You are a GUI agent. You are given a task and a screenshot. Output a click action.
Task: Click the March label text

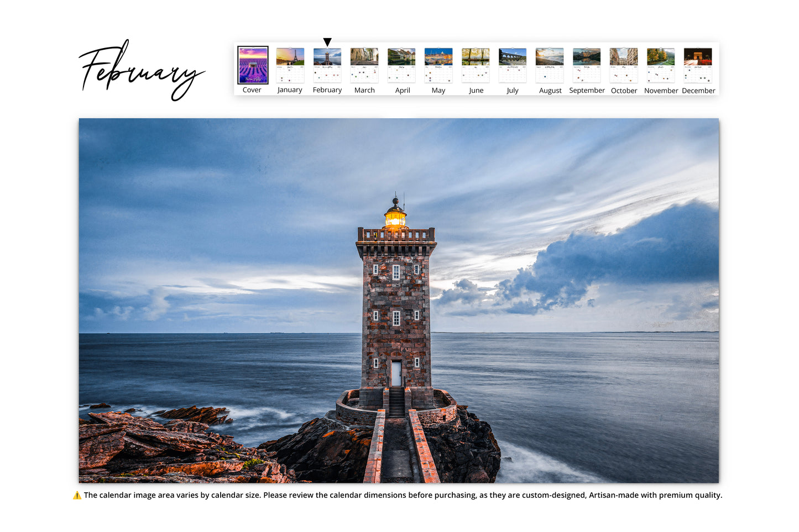pyautogui.click(x=364, y=90)
